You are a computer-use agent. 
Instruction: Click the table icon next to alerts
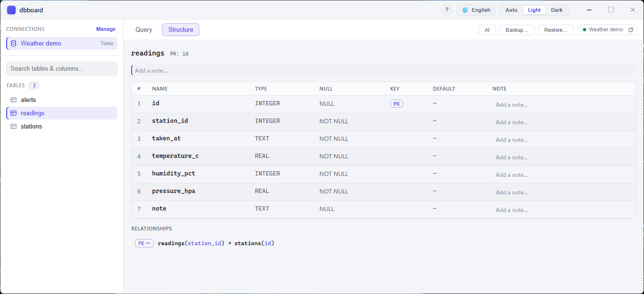pos(14,100)
